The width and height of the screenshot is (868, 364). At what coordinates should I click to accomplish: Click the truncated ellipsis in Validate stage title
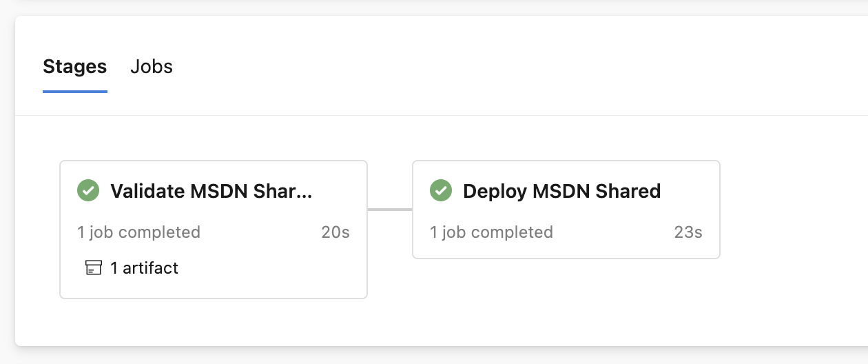[x=304, y=193]
